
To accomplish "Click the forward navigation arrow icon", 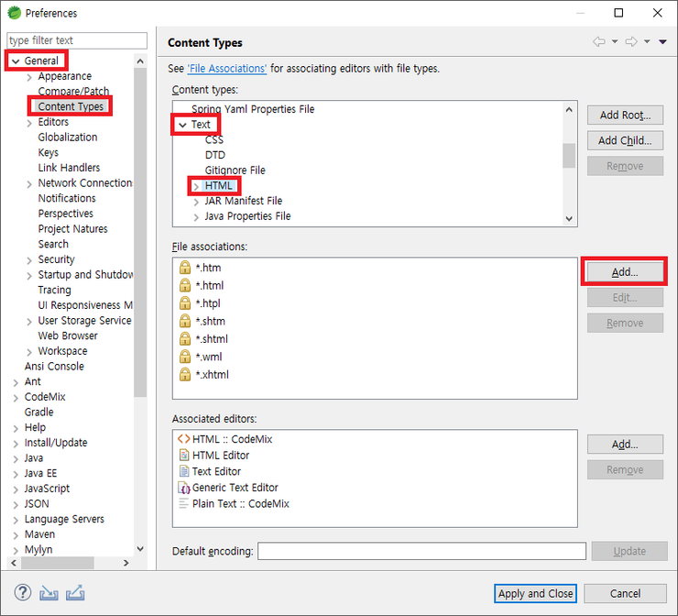I will 631,42.
